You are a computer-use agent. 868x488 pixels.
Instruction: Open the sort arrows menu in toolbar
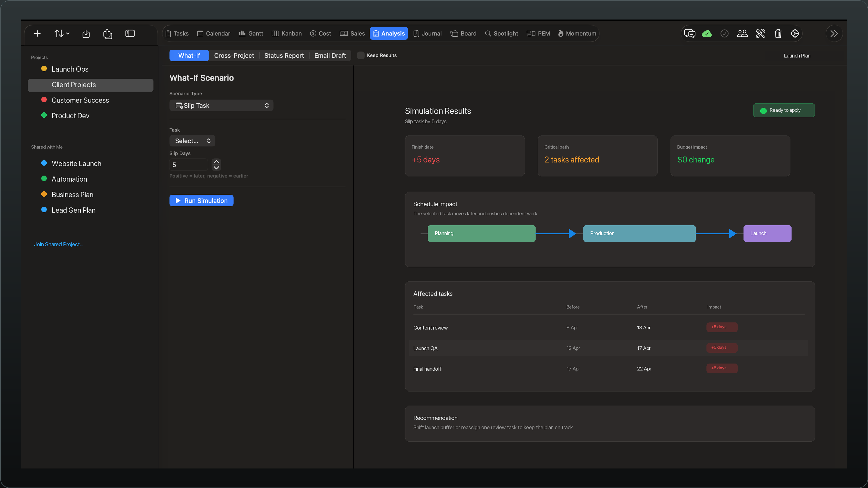pos(62,34)
